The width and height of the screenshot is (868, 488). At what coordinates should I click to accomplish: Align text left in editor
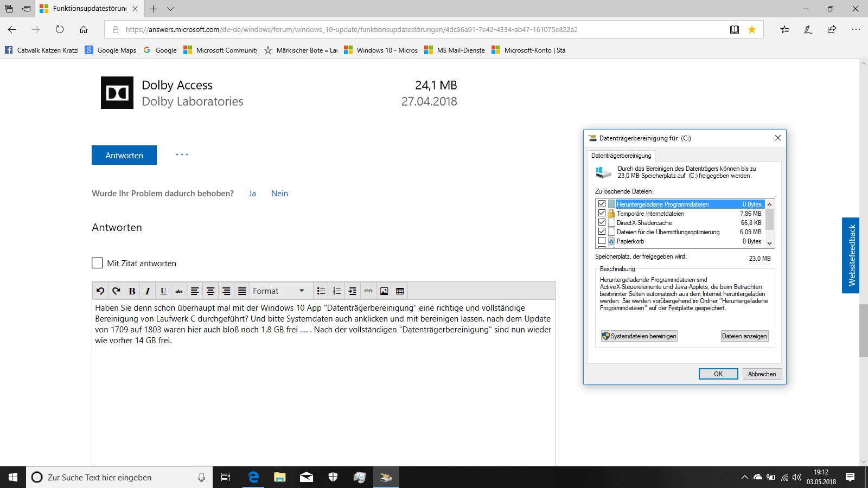point(195,291)
